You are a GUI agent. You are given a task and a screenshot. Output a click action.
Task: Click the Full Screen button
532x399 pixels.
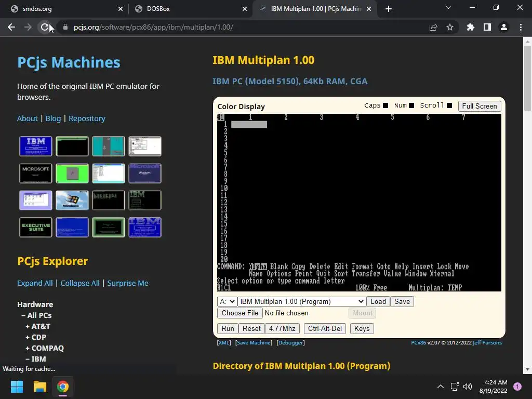click(480, 106)
